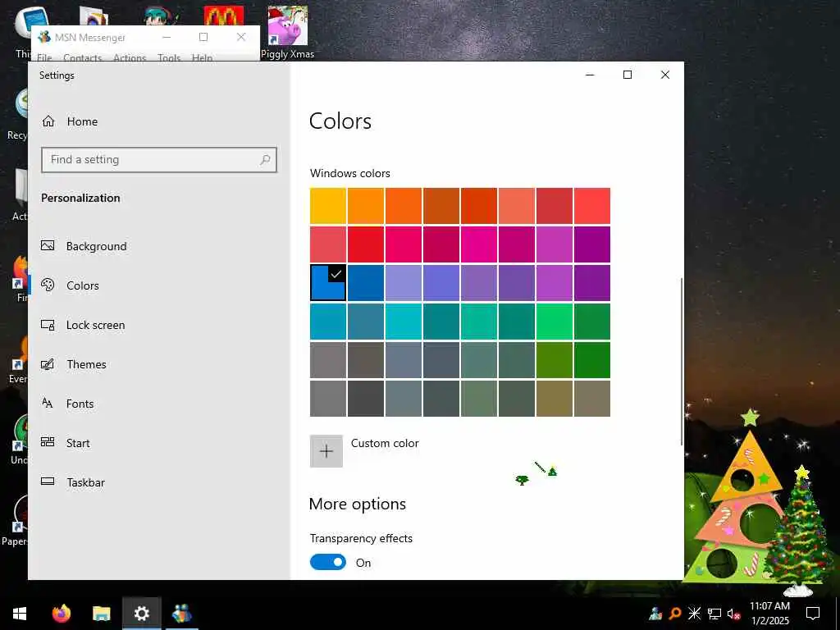This screenshot has height=630, width=840.
Task: Click the snowflake tray icon
Action: pos(694,614)
